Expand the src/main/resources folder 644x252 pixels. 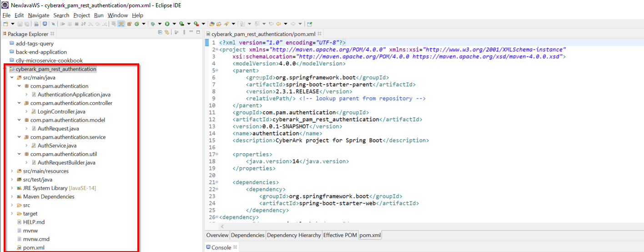[12, 171]
